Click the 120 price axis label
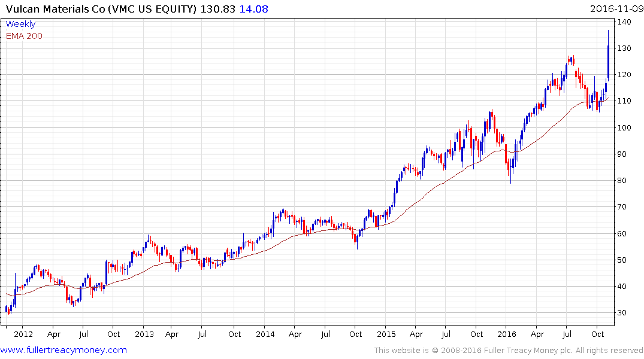Screen dimensions: 644x359 [x=624, y=75]
